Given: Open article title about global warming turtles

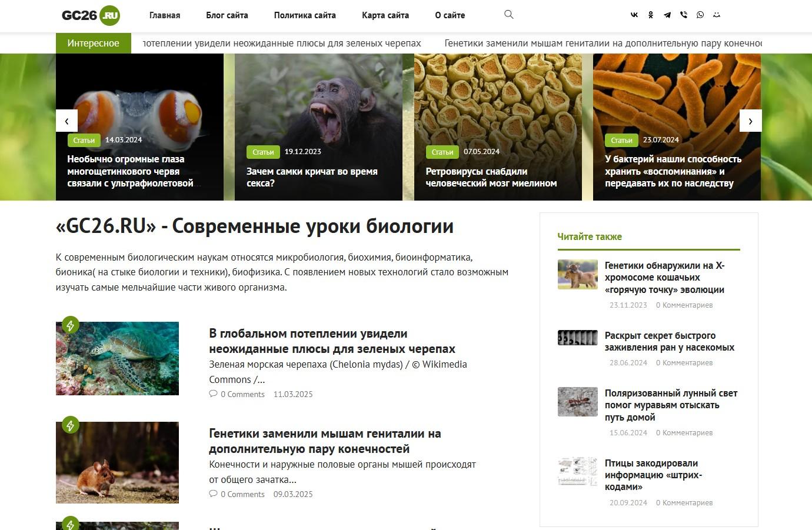Looking at the screenshot, I should (332, 341).
